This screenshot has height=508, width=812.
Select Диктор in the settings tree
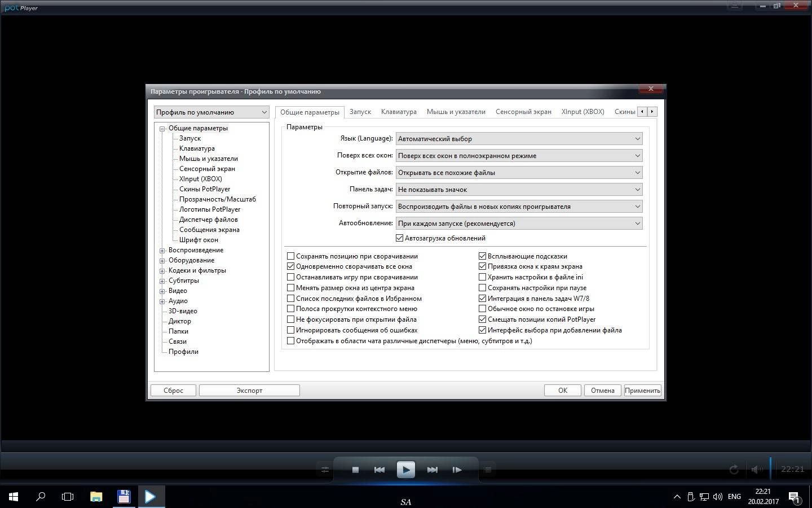pos(180,321)
